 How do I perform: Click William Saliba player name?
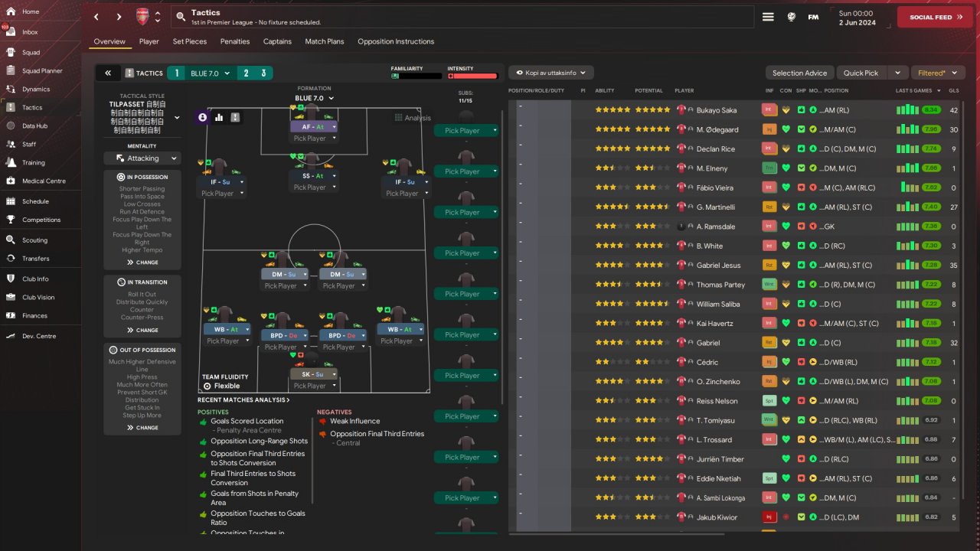pyautogui.click(x=719, y=304)
